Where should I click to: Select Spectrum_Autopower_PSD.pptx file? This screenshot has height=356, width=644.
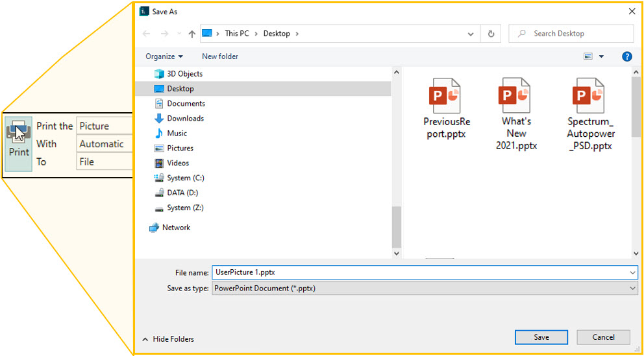pyautogui.click(x=590, y=114)
